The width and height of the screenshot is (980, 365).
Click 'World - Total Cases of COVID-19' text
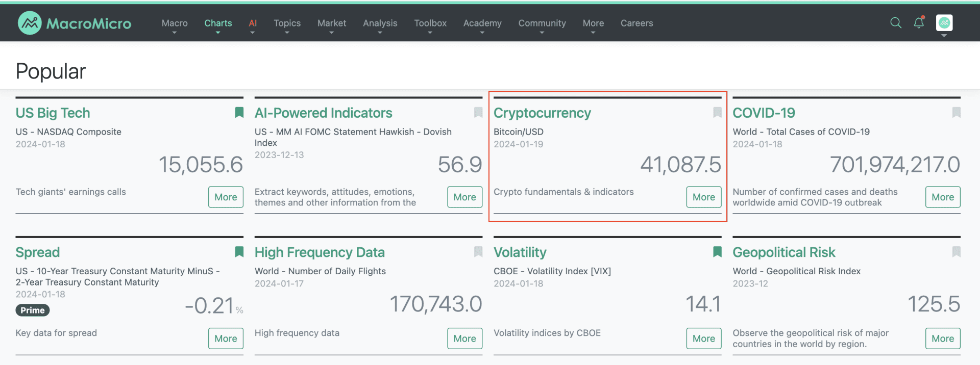801,132
